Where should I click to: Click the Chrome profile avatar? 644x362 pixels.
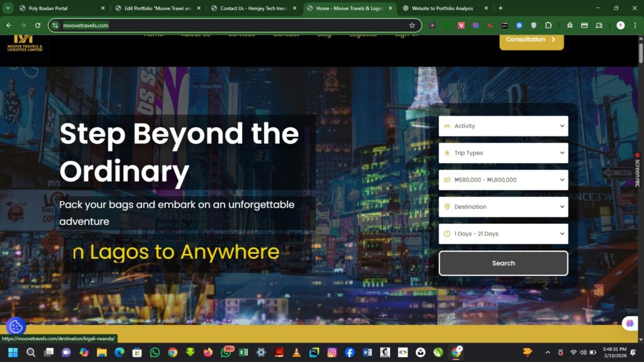(x=621, y=25)
